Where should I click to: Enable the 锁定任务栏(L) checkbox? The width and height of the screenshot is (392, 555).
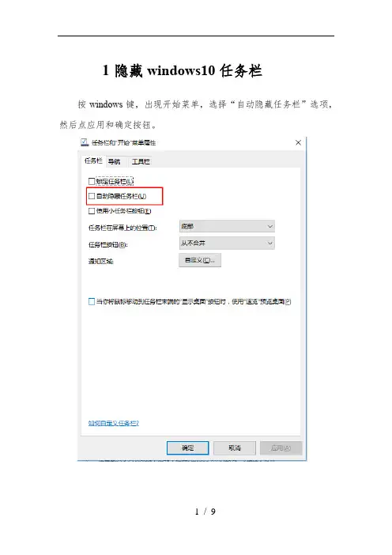click(x=92, y=181)
